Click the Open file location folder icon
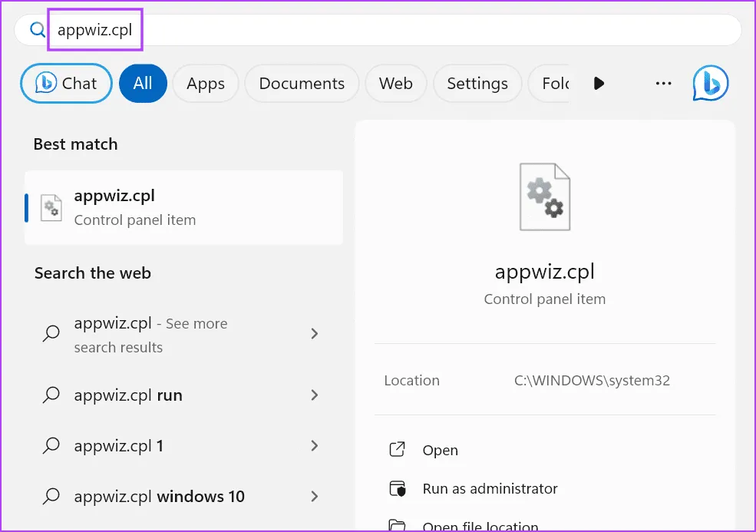The image size is (756, 532). [397, 525]
